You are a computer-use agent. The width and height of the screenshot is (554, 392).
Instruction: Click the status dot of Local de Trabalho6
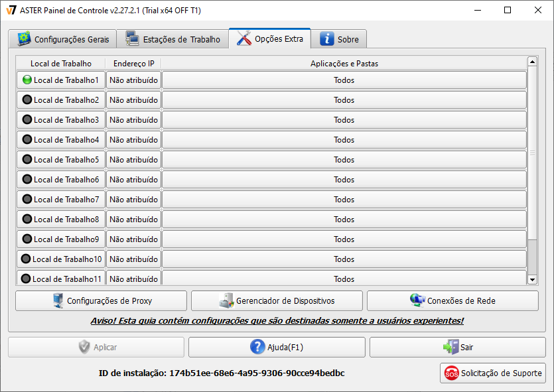click(x=27, y=179)
